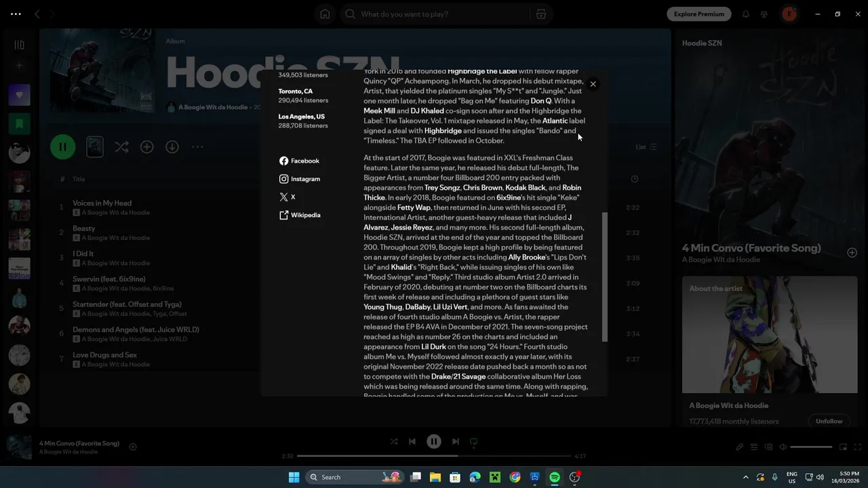Viewport: 868px width, 488px height.
Task: Pause the album with the big green button
Action: point(62,146)
